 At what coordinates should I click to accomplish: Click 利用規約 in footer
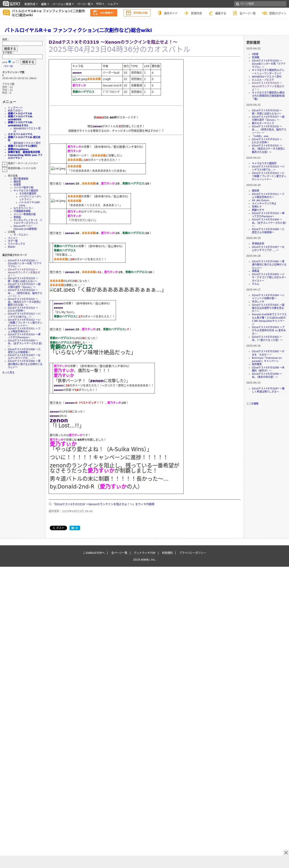point(167,553)
